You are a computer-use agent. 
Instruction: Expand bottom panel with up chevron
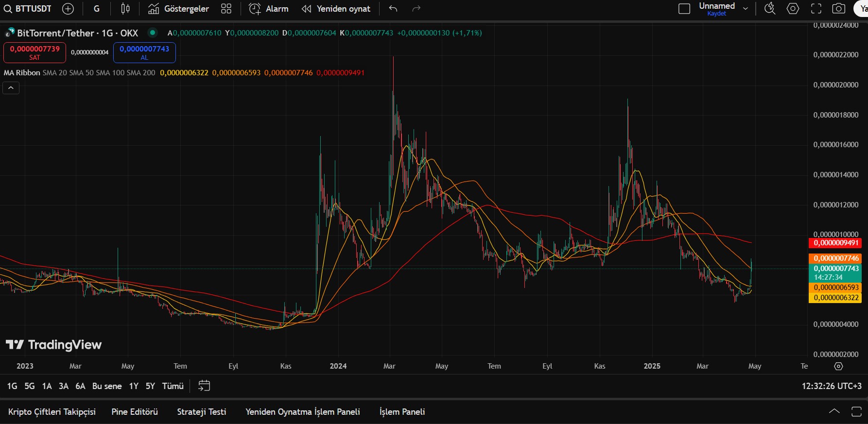pyautogui.click(x=834, y=411)
